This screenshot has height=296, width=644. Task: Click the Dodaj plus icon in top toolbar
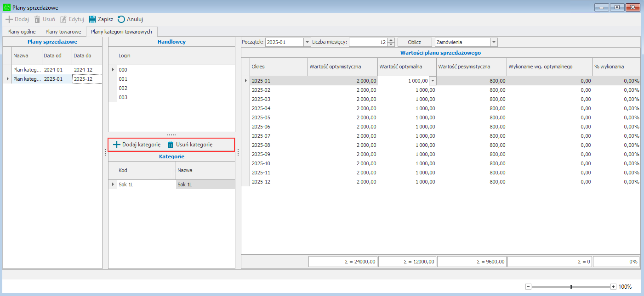point(9,19)
